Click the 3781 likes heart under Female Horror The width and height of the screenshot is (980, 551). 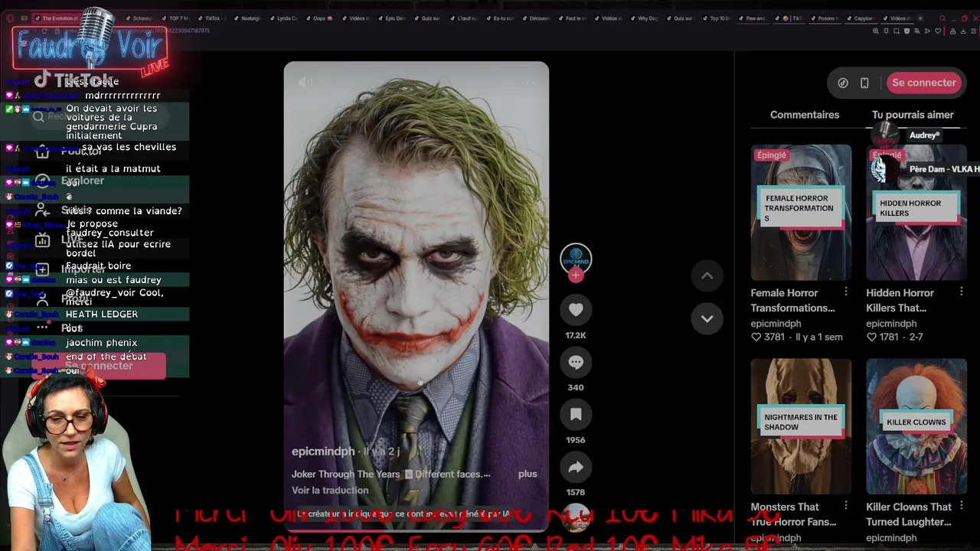click(x=756, y=337)
